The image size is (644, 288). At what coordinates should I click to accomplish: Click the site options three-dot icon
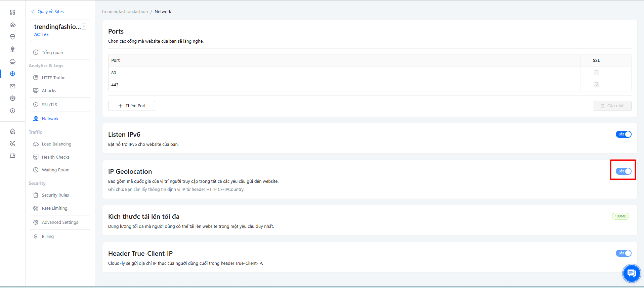point(84,27)
